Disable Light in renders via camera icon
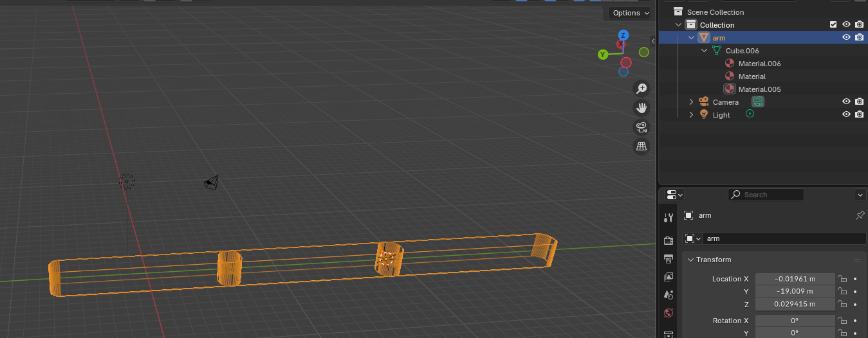The width and height of the screenshot is (868, 338). pos(859,114)
